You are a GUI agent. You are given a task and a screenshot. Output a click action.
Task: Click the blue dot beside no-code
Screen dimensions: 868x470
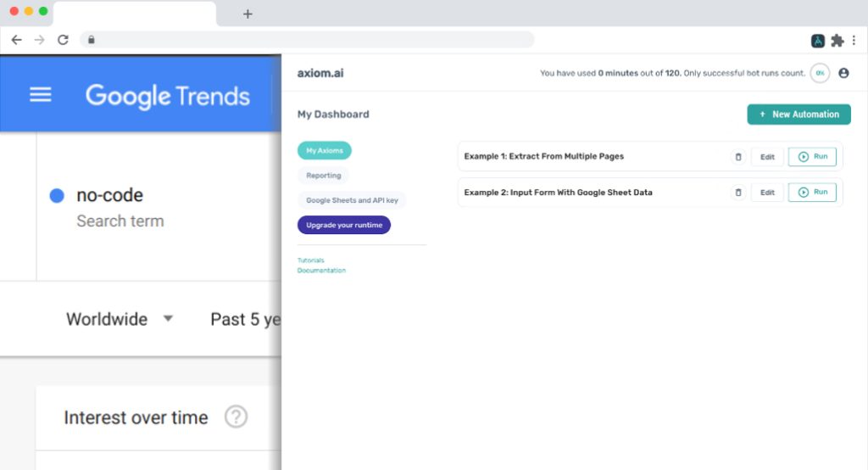tap(57, 196)
